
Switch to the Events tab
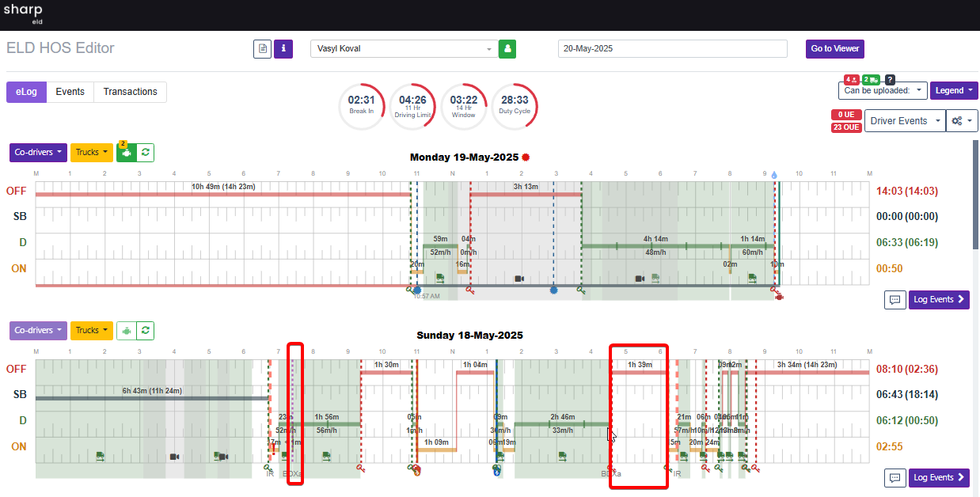pyautogui.click(x=70, y=92)
